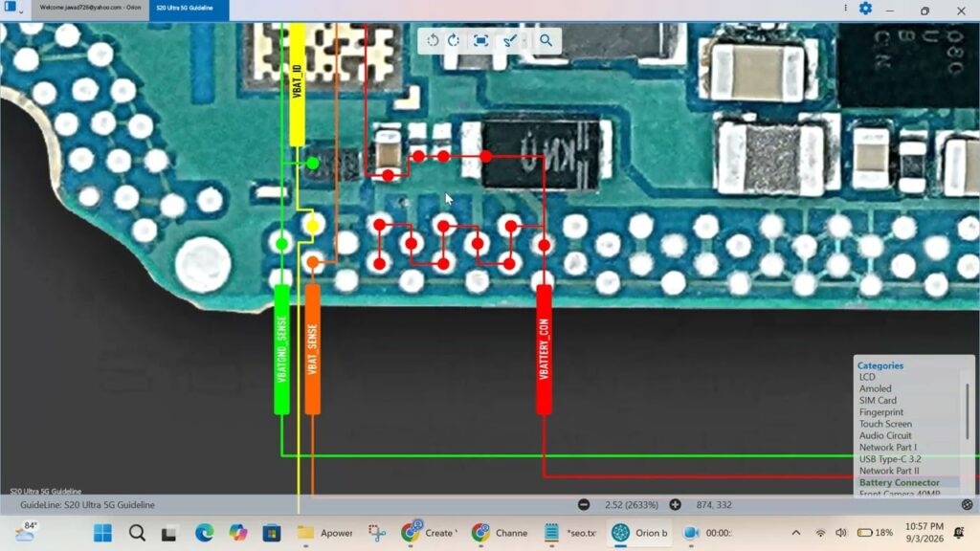Show hidden system tray icons
980x551 pixels.
[795, 533]
